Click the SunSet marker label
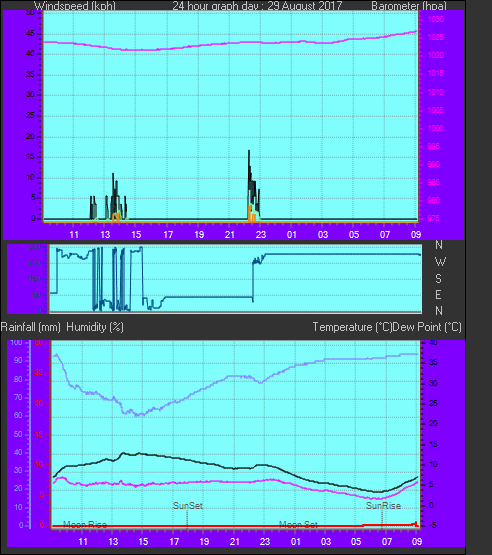This screenshot has width=492, height=555. tap(188, 506)
